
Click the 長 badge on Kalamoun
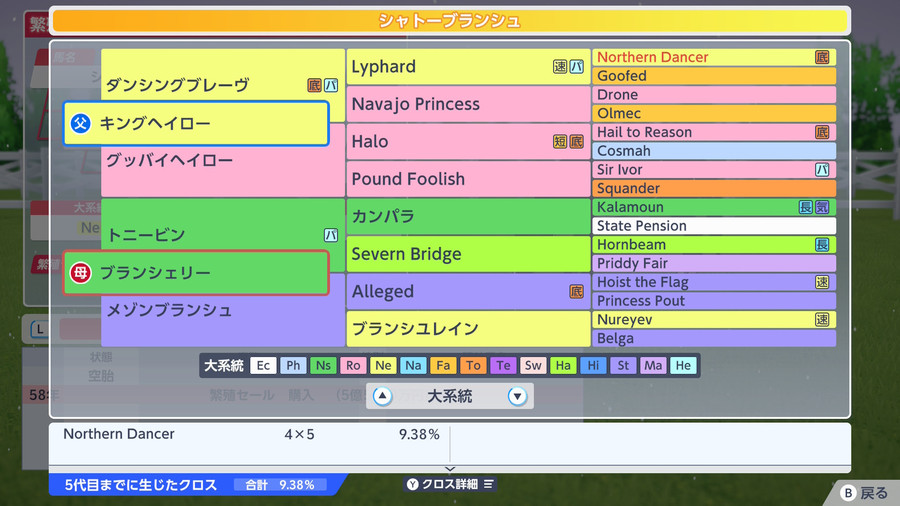806,207
